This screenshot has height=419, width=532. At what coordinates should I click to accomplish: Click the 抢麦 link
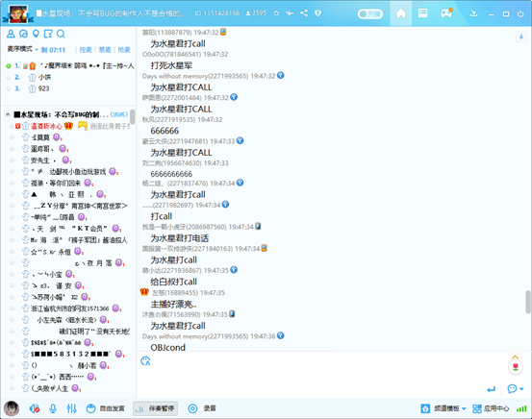tap(124, 50)
